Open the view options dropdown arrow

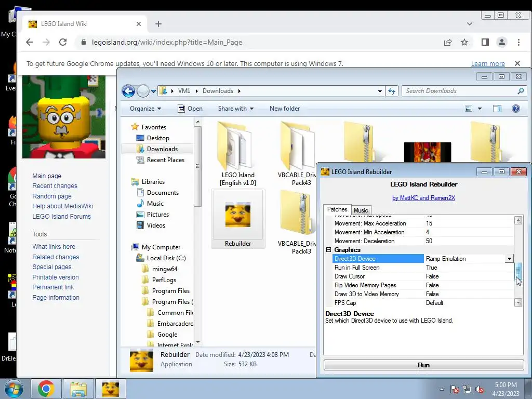coord(480,109)
